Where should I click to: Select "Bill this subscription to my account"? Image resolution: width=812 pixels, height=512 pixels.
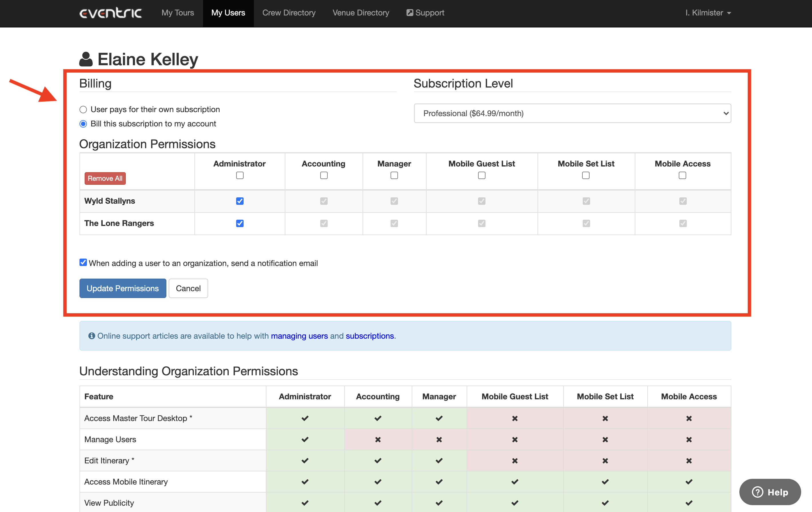point(83,124)
